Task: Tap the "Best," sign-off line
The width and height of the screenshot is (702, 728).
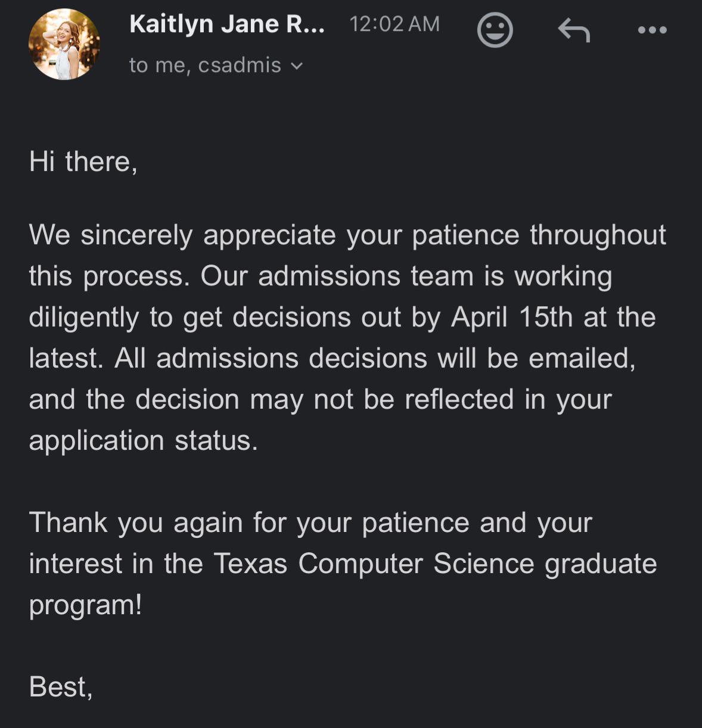Action: (x=61, y=687)
